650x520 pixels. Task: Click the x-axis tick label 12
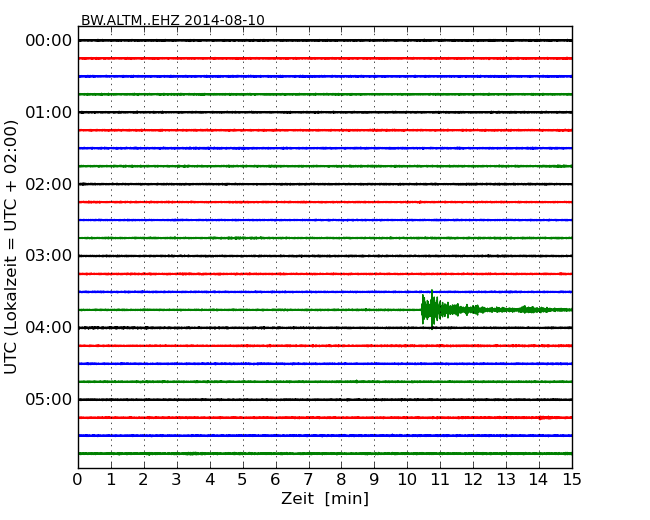click(x=473, y=479)
